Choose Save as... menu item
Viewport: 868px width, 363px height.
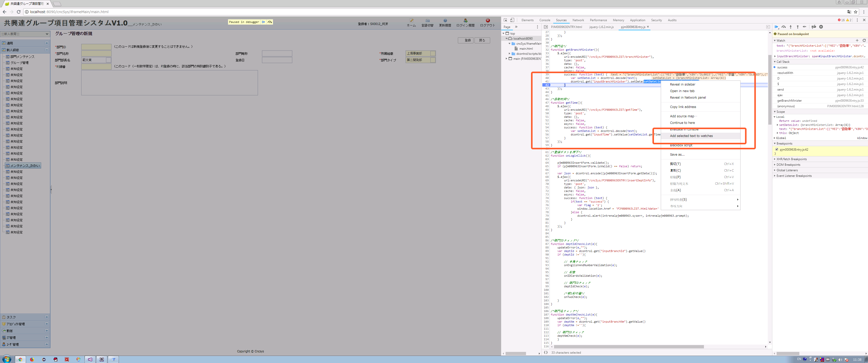(700, 155)
